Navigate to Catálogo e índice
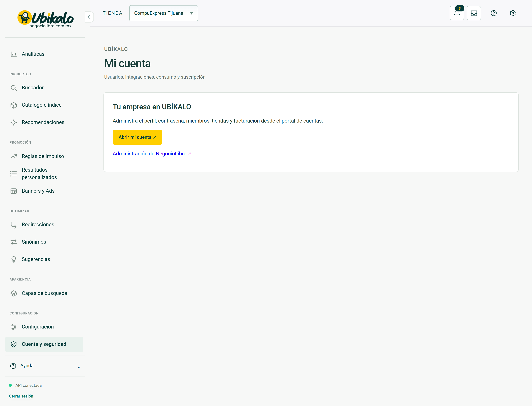The height and width of the screenshot is (406, 532). (44, 105)
